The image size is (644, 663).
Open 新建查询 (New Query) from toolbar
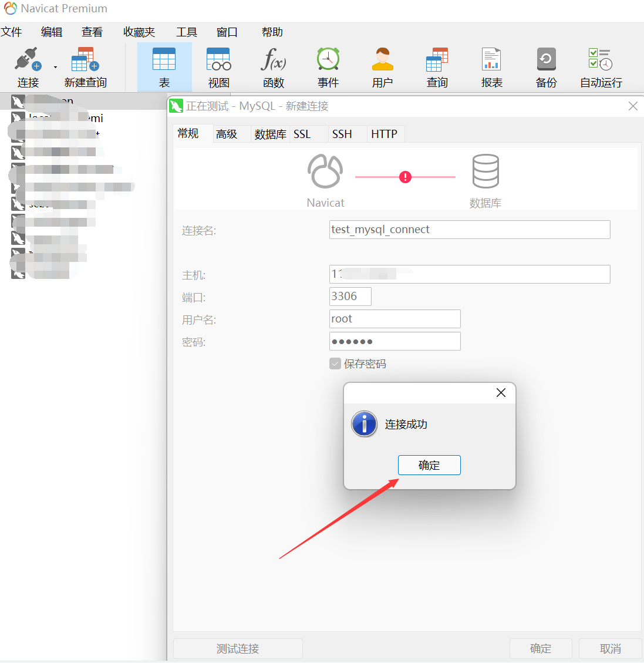click(85, 60)
